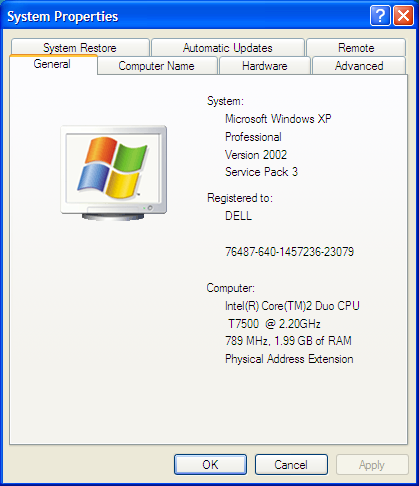Click the Physical Address Extension text
419x486 pixels.
click(x=289, y=359)
